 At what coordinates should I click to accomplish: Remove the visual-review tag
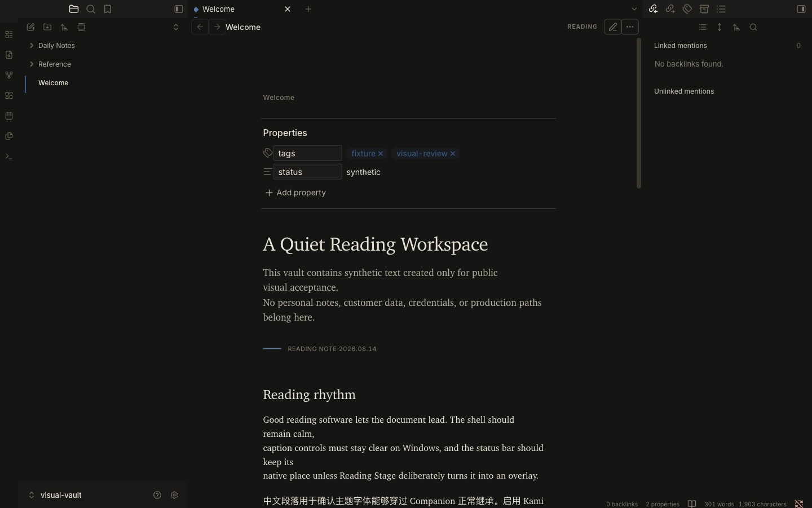coord(453,154)
